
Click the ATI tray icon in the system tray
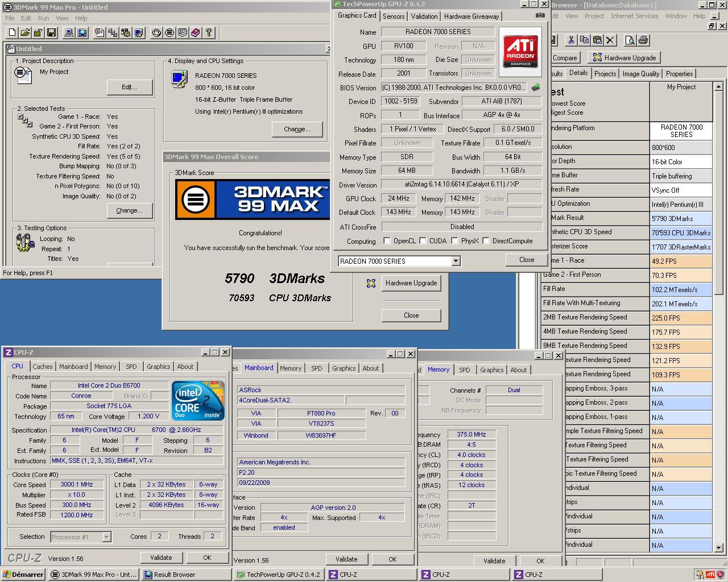tap(710, 575)
